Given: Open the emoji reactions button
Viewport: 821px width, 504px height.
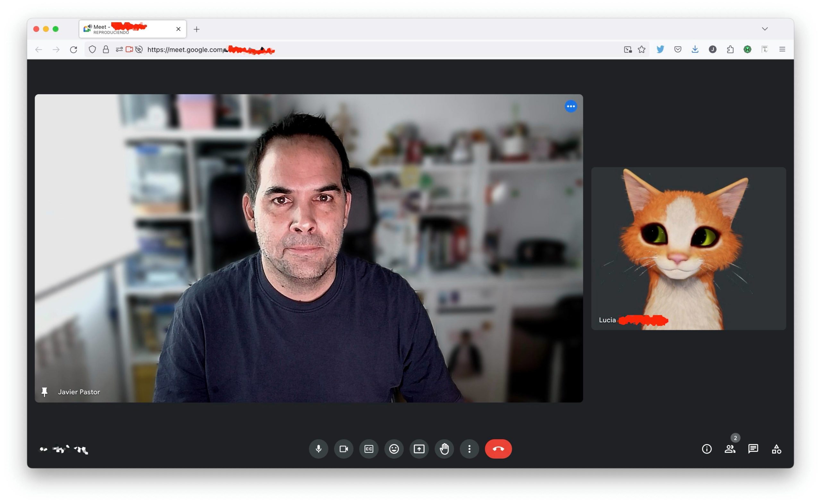Looking at the screenshot, I should tap(394, 449).
